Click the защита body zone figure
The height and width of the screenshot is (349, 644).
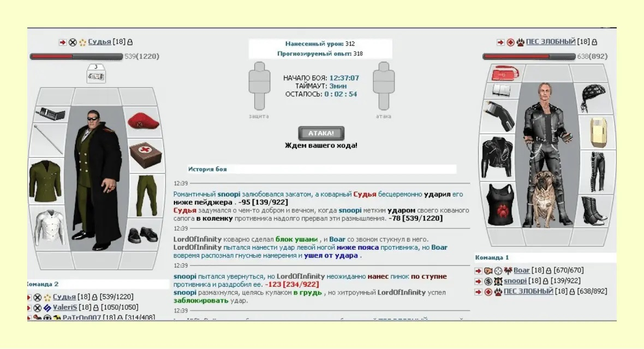[x=259, y=86]
